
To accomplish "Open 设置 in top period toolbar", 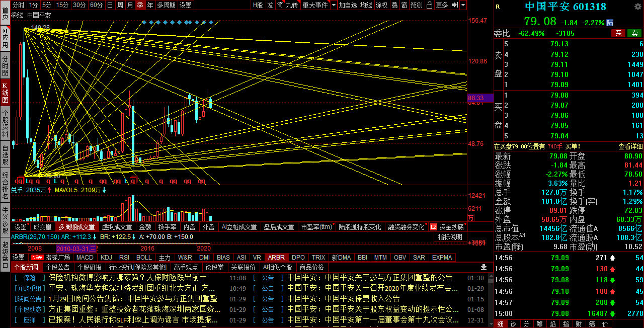I will pyautogui.click(x=185, y=5).
